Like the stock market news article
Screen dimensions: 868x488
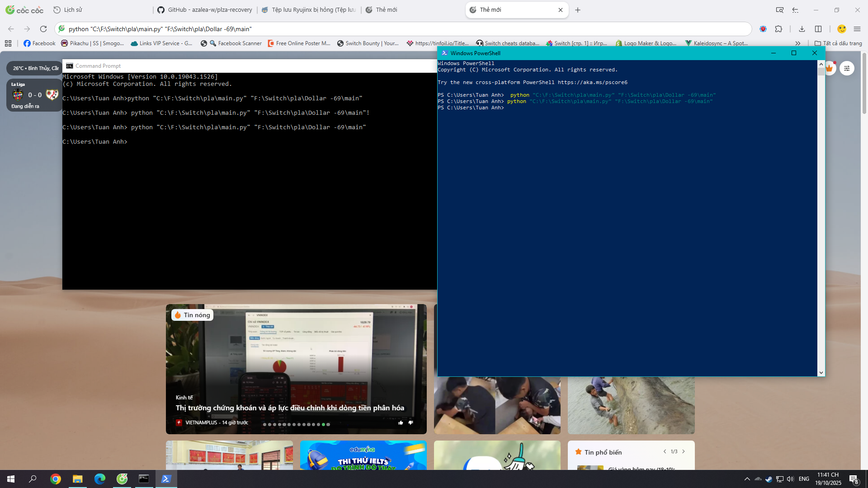point(401,423)
